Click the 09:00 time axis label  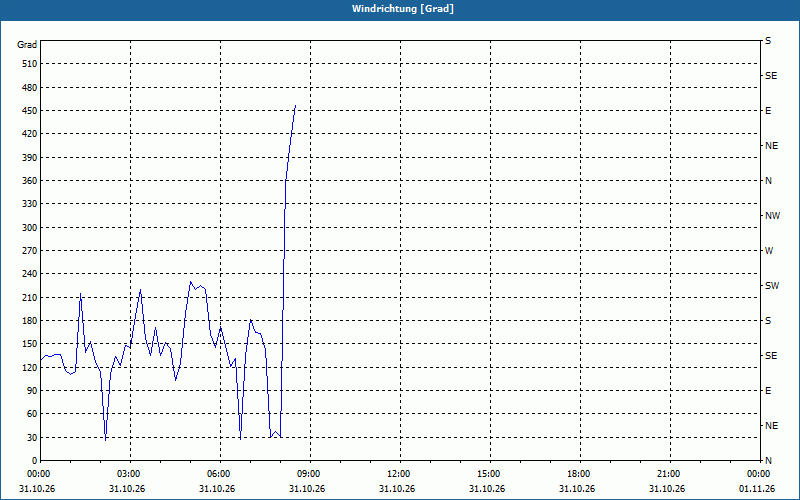(309, 474)
